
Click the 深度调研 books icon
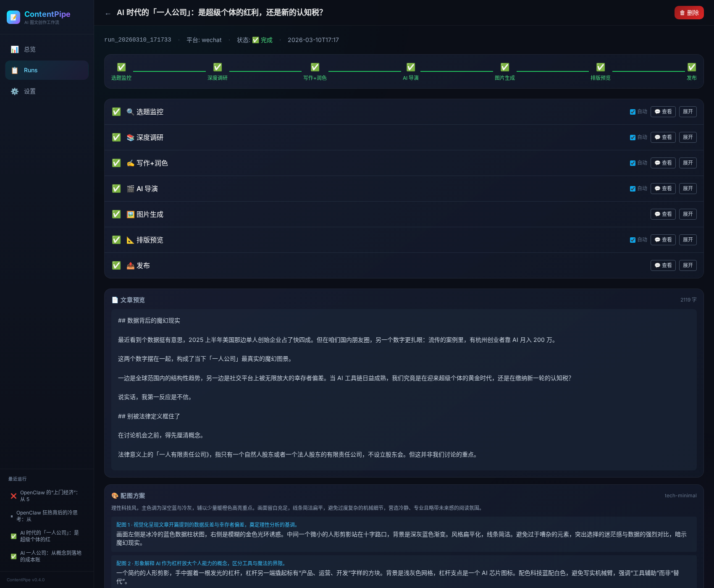(130, 137)
